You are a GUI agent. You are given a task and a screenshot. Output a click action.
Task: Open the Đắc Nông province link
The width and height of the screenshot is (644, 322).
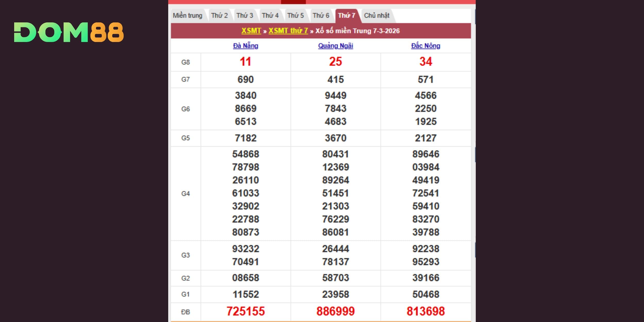[426, 46]
